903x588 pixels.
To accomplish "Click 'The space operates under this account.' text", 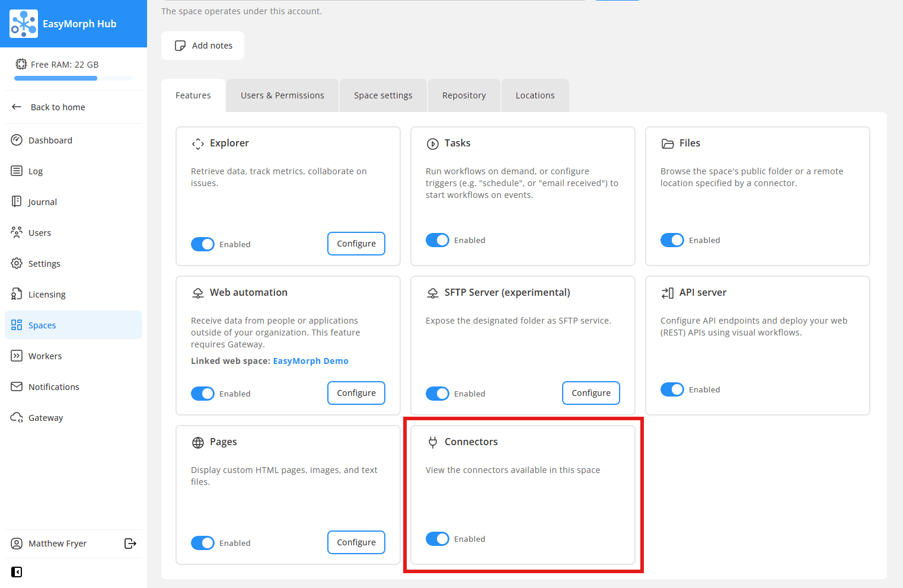I will tap(242, 11).
